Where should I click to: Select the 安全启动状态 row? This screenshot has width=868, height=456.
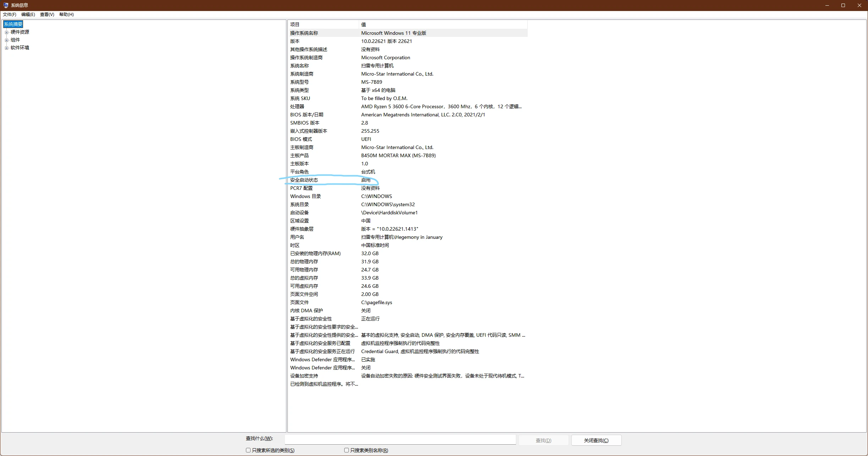coord(408,180)
